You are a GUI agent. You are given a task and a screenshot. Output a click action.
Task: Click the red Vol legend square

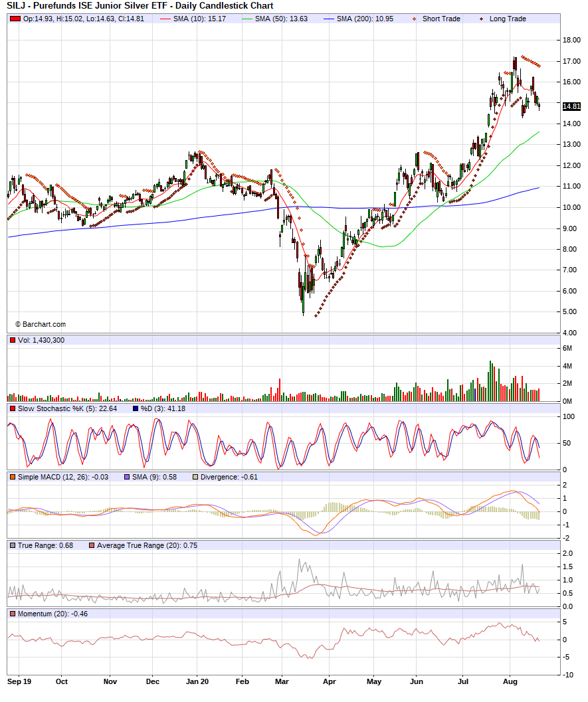point(13,340)
